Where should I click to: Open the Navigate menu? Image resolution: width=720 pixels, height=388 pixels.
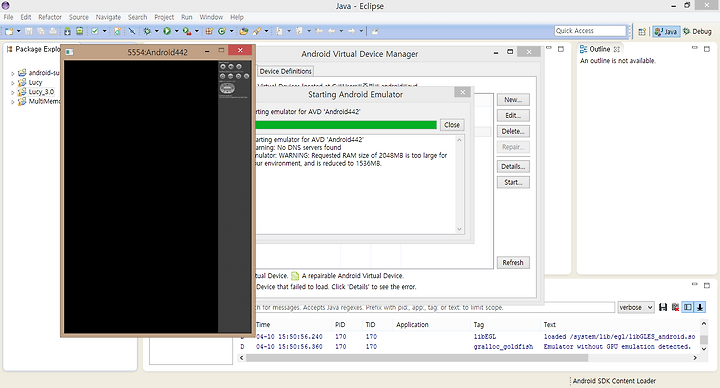tap(108, 17)
